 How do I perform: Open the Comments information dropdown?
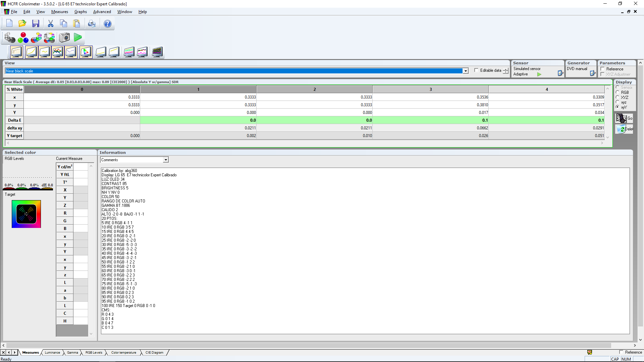tap(166, 160)
